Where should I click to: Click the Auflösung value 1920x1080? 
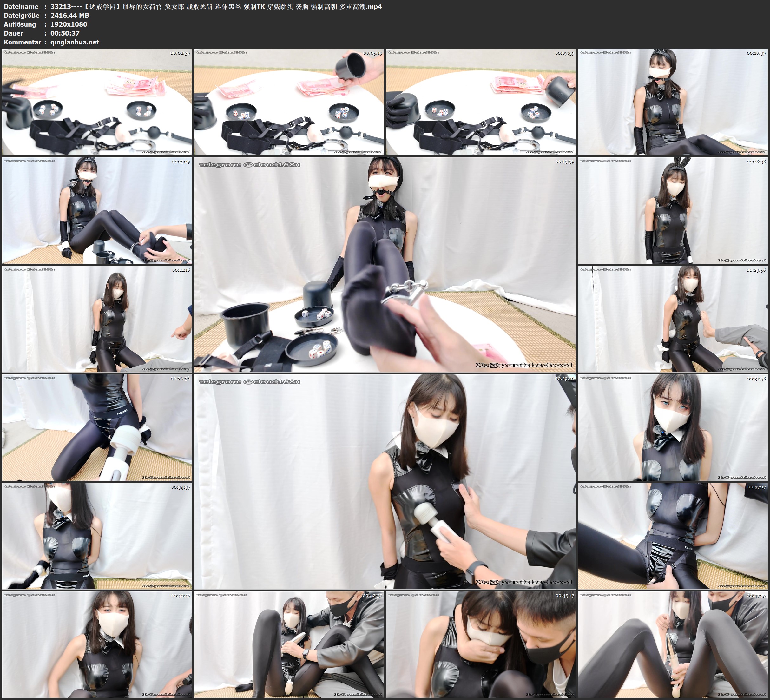click(69, 24)
